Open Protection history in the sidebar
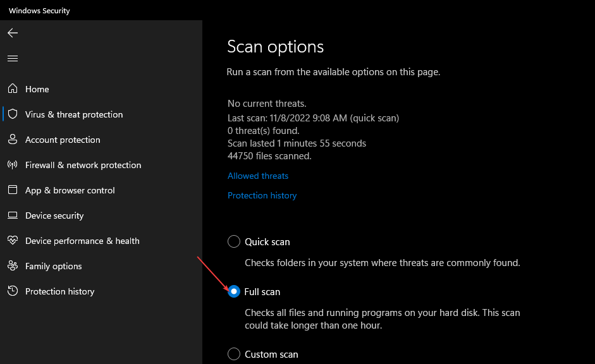 click(59, 291)
